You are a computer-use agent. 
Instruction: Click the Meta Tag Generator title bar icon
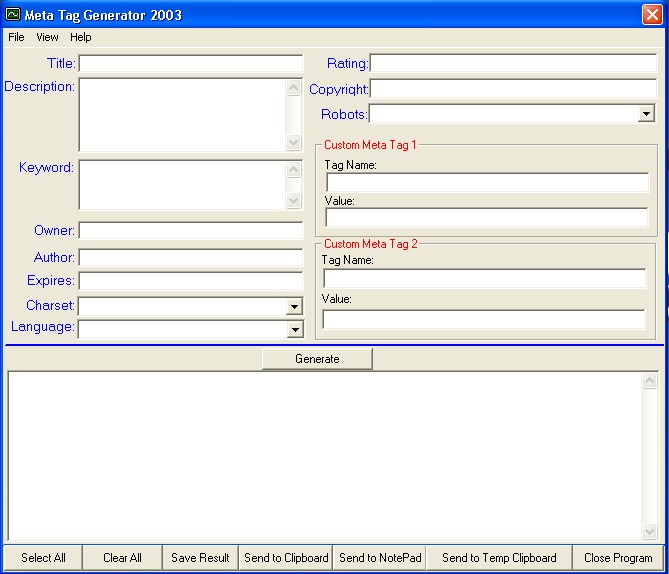coord(13,15)
